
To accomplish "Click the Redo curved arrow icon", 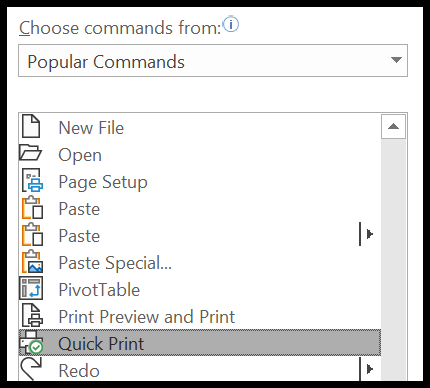I will coord(31,369).
